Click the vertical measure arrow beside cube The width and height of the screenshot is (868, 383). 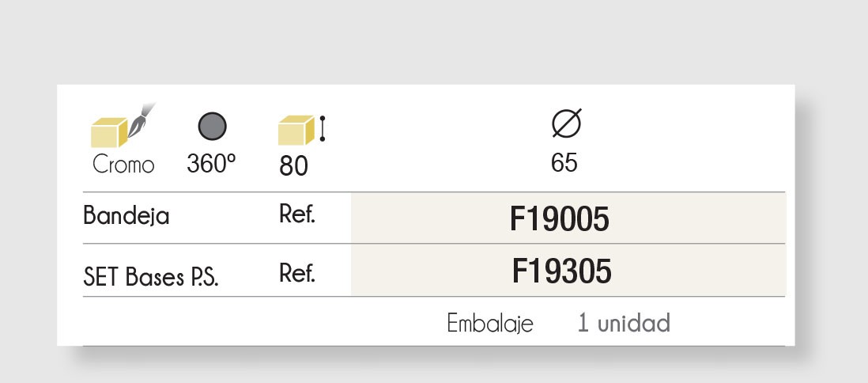pyautogui.click(x=323, y=129)
